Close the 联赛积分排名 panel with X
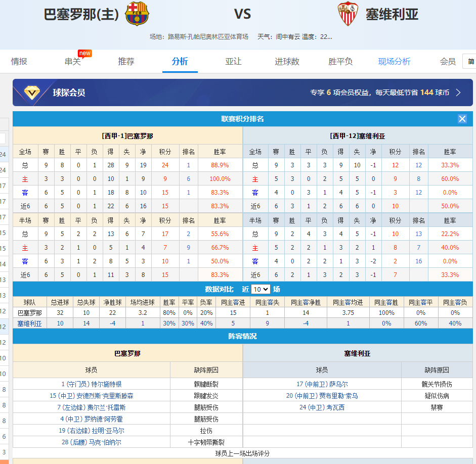Viewport: 476px width, 464px height. (x=462, y=119)
